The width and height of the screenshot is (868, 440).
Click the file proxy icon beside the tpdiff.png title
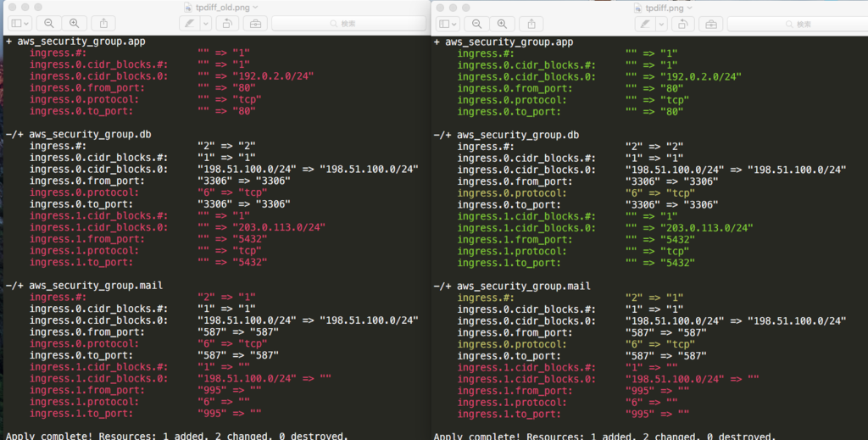pos(638,8)
